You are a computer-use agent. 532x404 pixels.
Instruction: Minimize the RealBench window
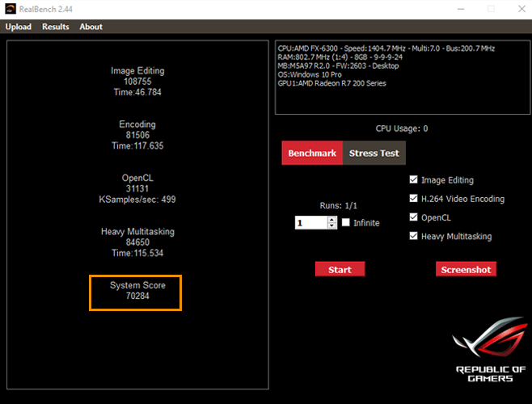coord(461,9)
